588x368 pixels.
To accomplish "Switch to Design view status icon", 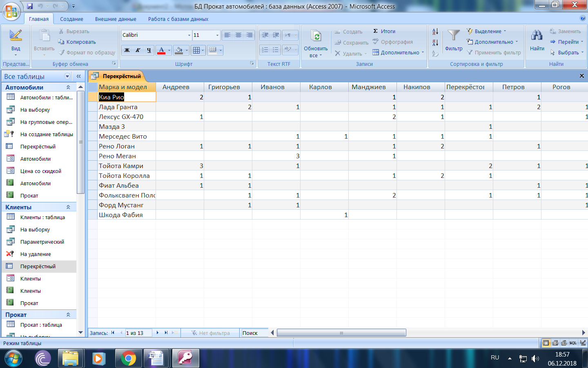I will tap(583, 343).
